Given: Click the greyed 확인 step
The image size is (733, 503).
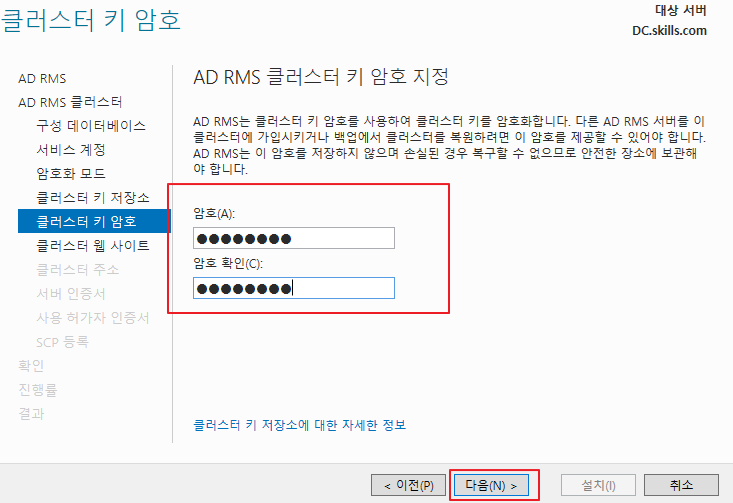Looking at the screenshot, I should tap(31, 366).
